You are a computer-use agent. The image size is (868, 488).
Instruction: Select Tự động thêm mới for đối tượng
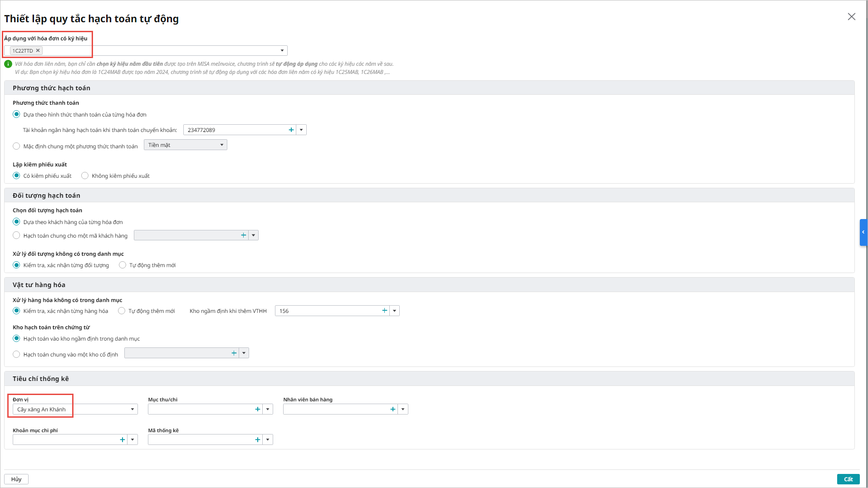pyautogui.click(x=123, y=265)
